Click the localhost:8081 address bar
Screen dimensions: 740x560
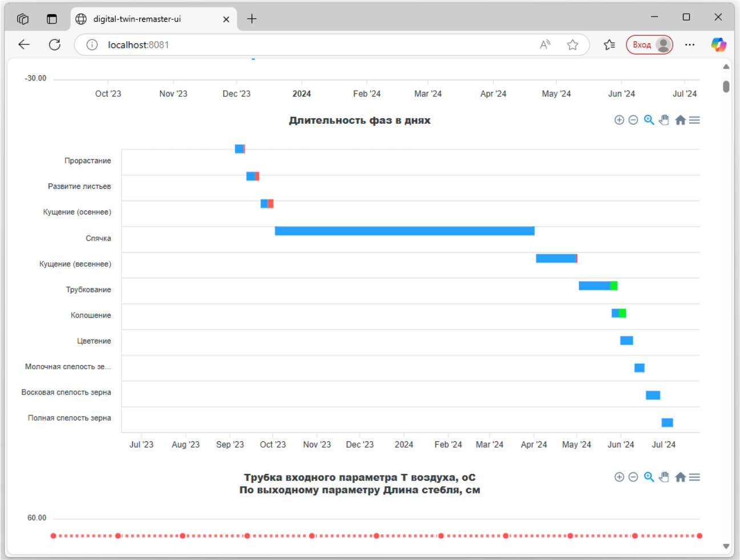[314, 44]
